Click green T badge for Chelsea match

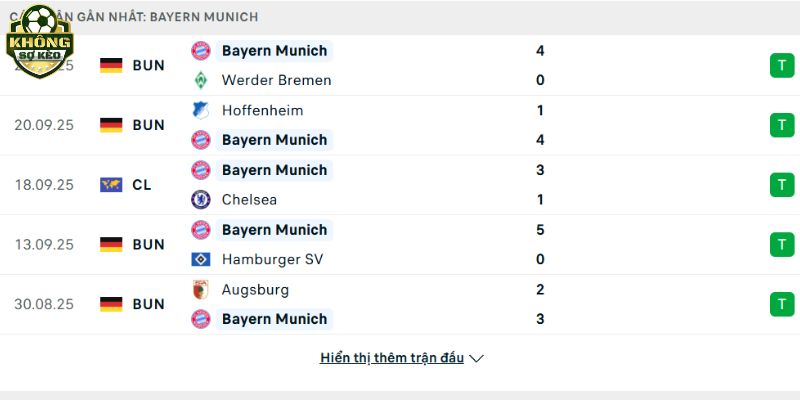click(x=781, y=185)
